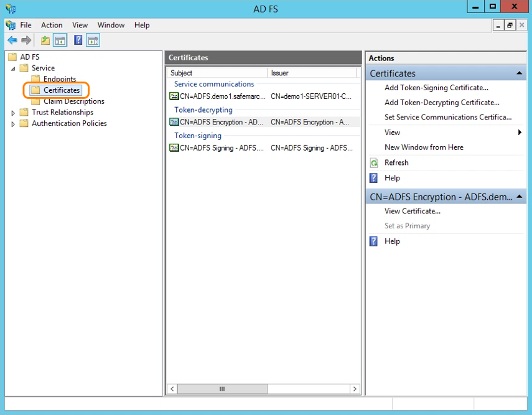Open the Window menu
Viewport: 532px width, 415px height.
pyautogui.click(x=111, y=25)
